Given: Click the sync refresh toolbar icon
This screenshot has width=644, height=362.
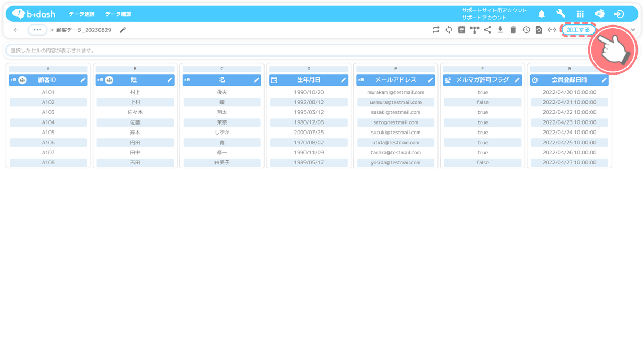Looking at the screenshot, I should click(449, 30).
